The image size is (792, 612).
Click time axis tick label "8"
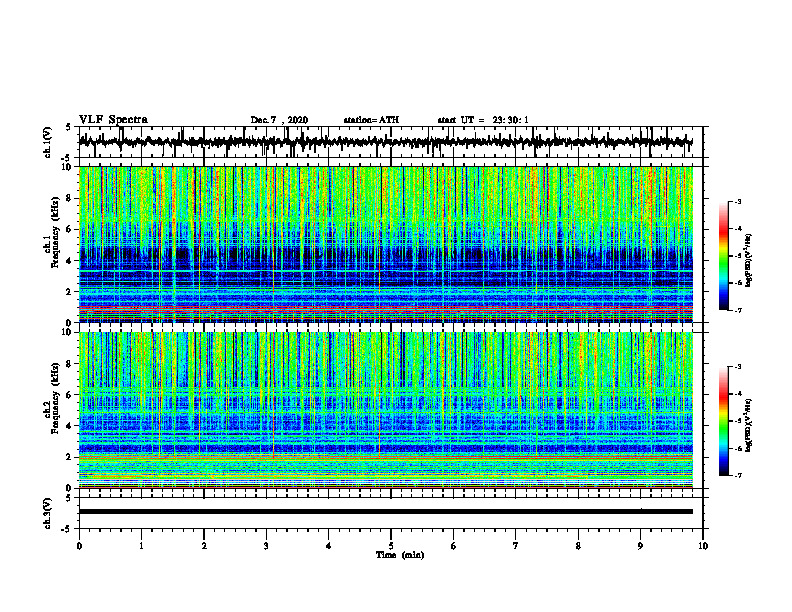pyautogui.click(x=578, y=546)
